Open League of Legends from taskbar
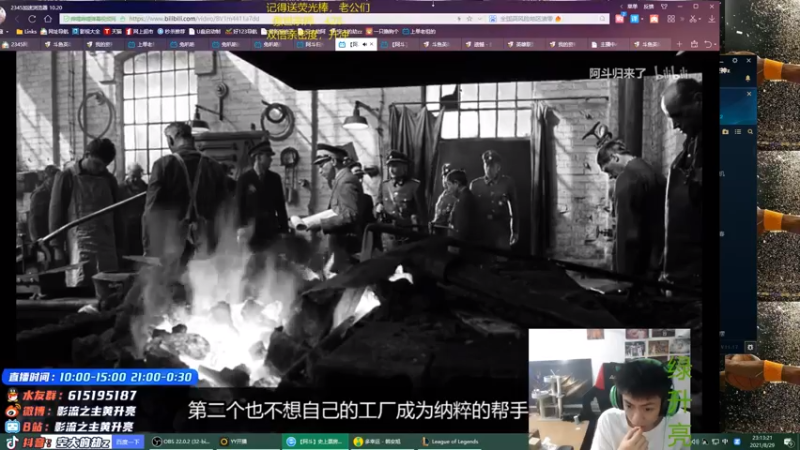 (450, 442)
